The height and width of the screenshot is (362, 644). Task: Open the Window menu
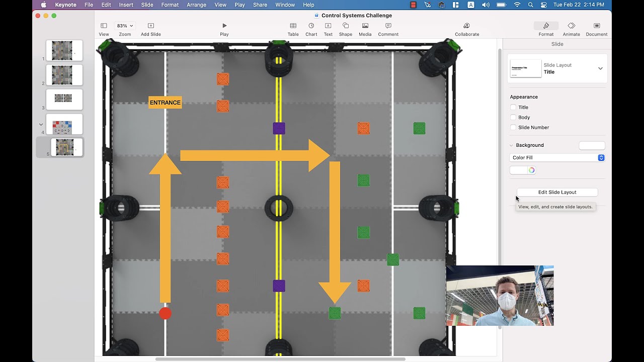285,5
